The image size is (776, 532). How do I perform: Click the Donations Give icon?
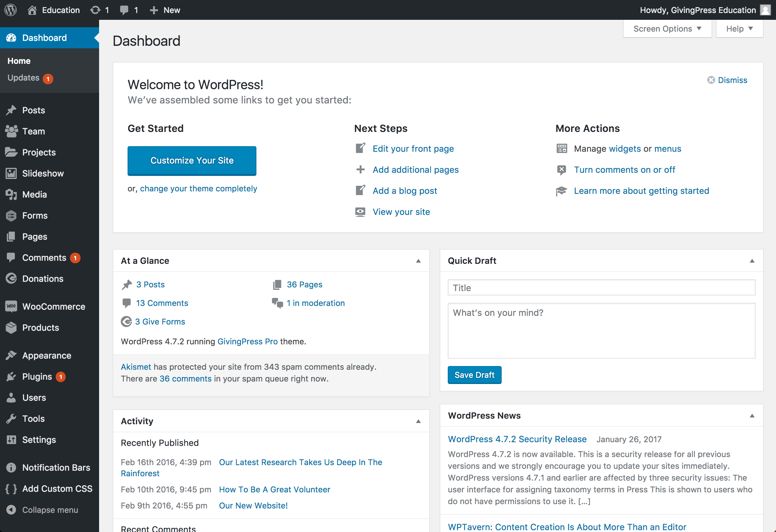(x=11, y=278)
